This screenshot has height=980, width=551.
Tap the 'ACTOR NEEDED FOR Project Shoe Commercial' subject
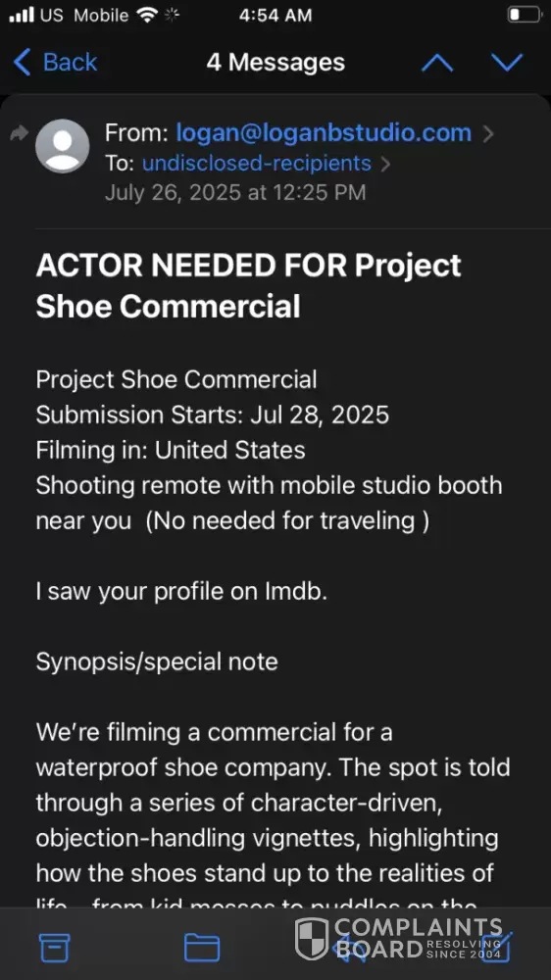point(248,286)
